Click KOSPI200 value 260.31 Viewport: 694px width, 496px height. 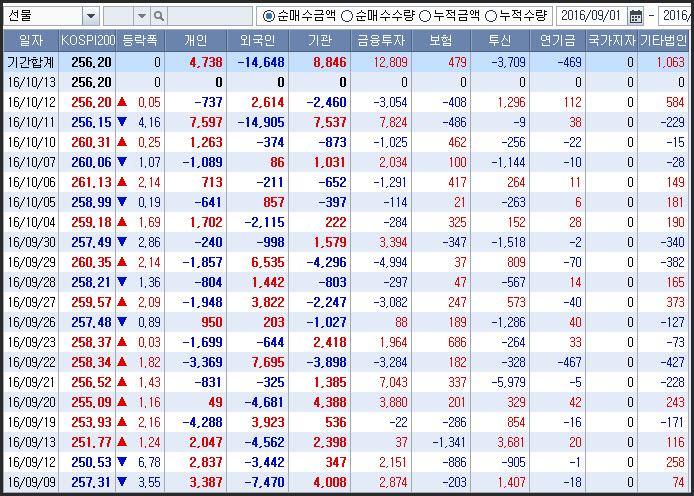tap(91, 142)
